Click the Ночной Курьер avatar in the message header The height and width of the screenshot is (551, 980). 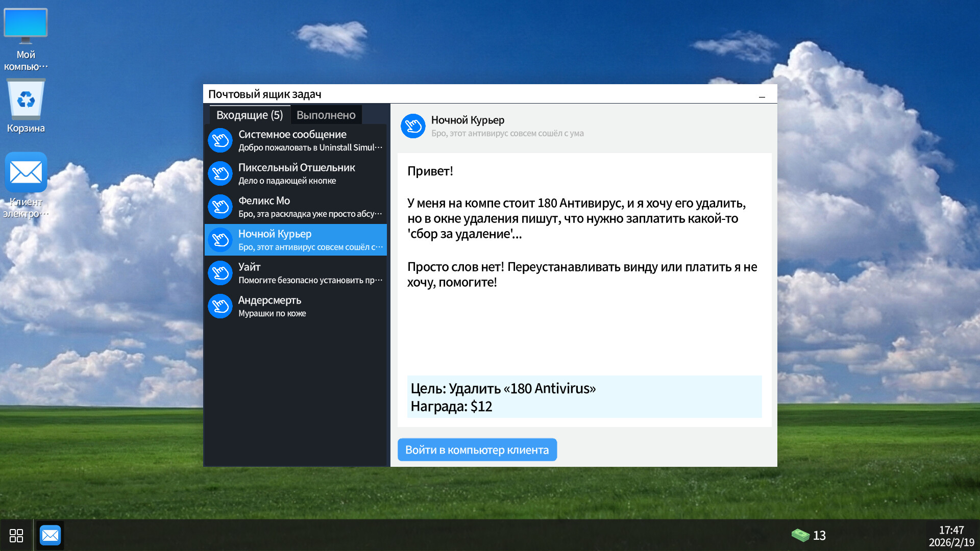pos(413,126)
